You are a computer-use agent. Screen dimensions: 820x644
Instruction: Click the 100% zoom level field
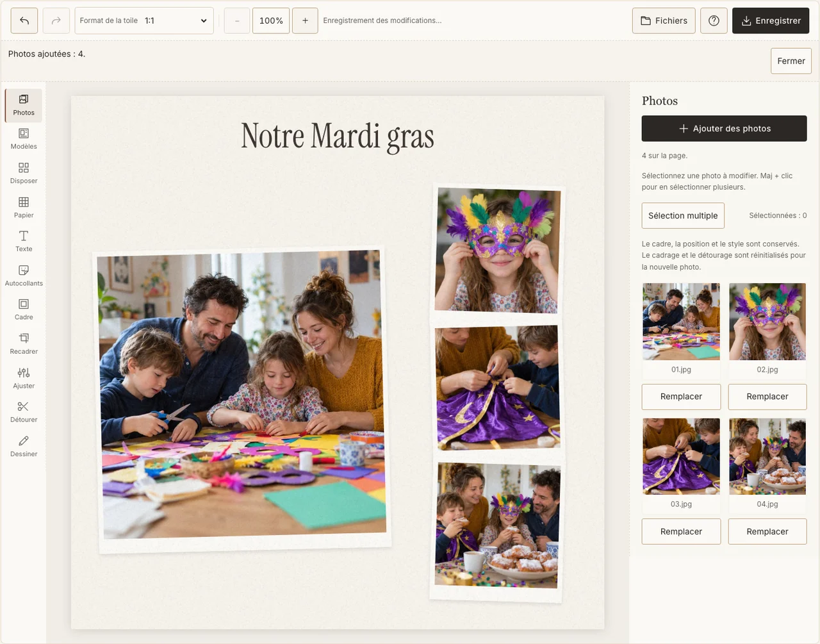pos(271,21)
